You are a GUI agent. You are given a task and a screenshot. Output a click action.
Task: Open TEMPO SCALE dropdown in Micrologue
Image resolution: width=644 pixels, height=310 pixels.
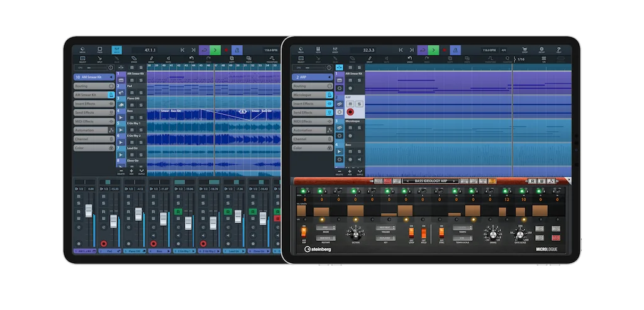tap(462, 238)
